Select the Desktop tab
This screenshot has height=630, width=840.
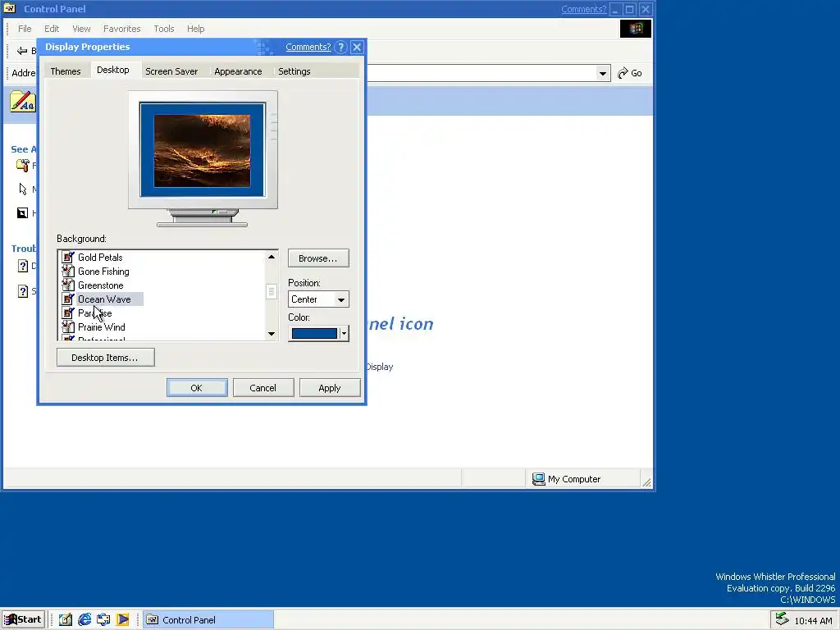point(113,70)
